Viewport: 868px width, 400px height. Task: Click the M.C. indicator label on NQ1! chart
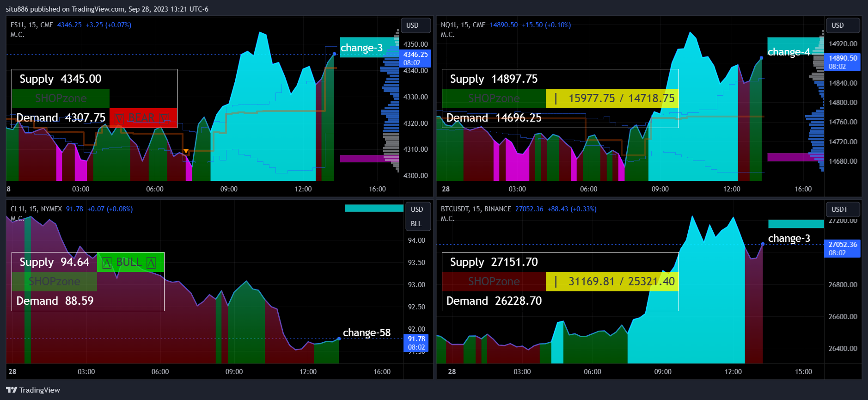tap(447, 35)
